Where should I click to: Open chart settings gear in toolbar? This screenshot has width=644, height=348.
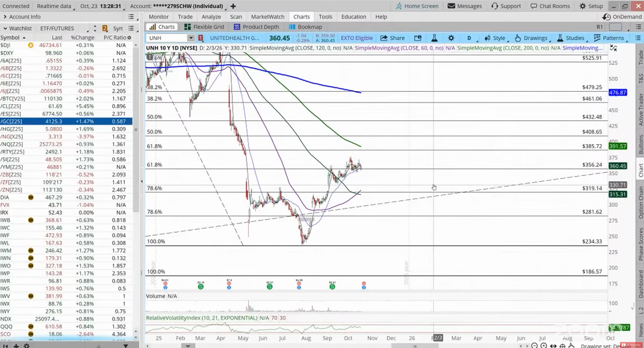[451, 38]
